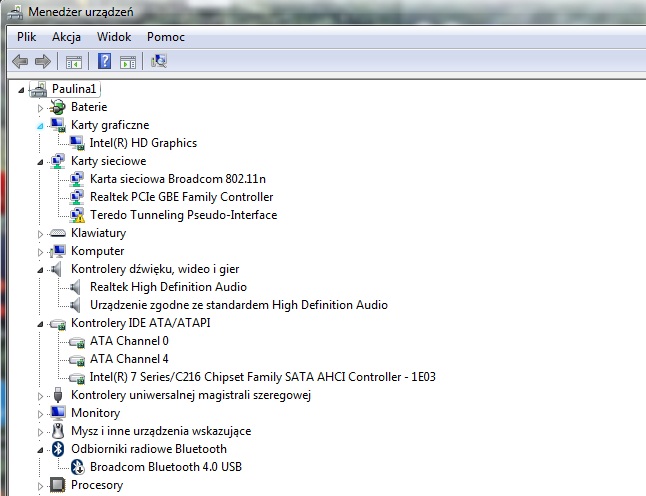Open the Akcja menu
This screenshot has height=496, width=646.
click(x=66, y=37)
